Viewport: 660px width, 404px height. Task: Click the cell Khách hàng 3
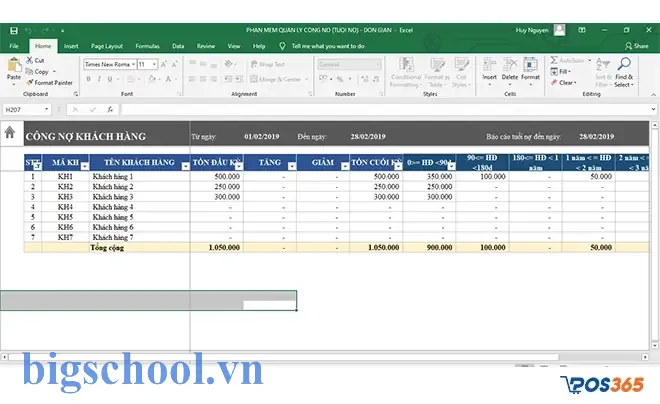click(139, 197)
